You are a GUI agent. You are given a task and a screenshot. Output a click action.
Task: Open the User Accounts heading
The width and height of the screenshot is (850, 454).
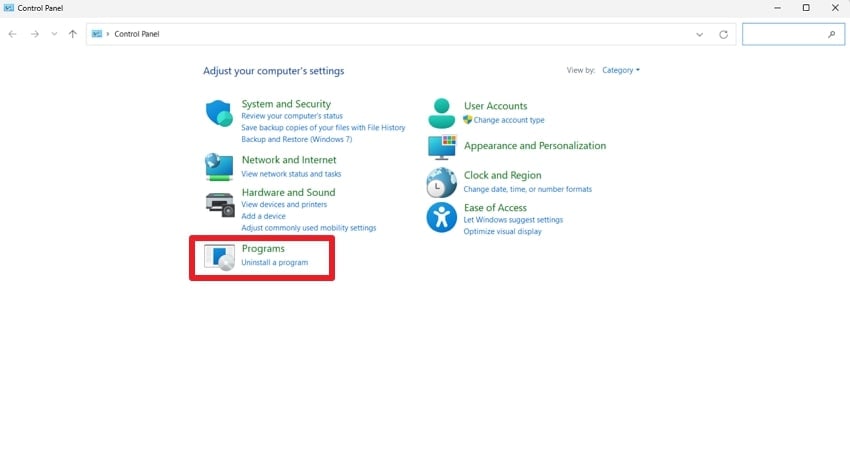[x=495, y=106]
